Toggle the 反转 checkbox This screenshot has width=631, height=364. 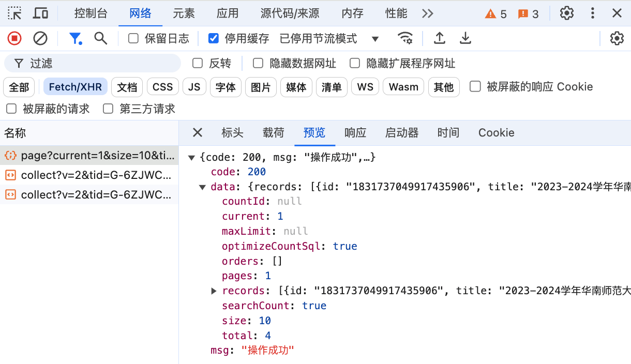[198, 64]
